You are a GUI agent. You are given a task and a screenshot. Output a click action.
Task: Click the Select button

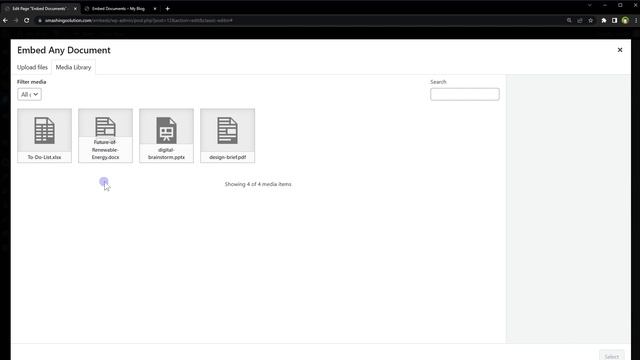pos(611,356)
